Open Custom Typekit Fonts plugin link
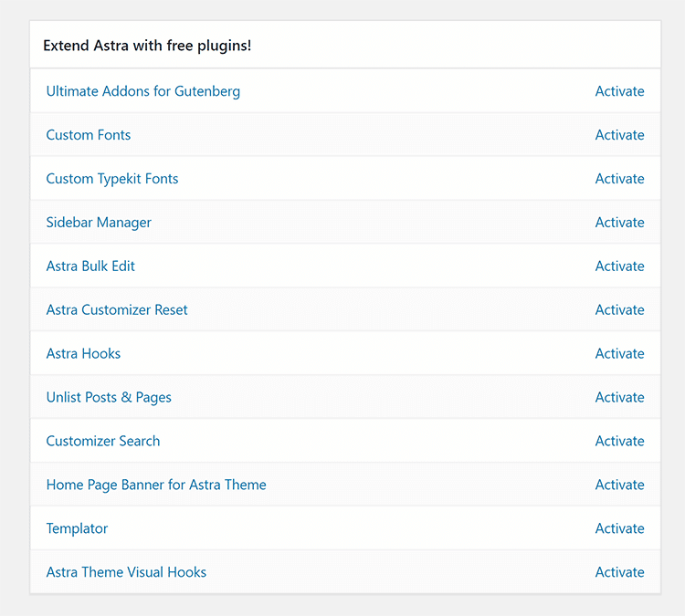The height and width of the screenshot is (616, 685). 112,179
